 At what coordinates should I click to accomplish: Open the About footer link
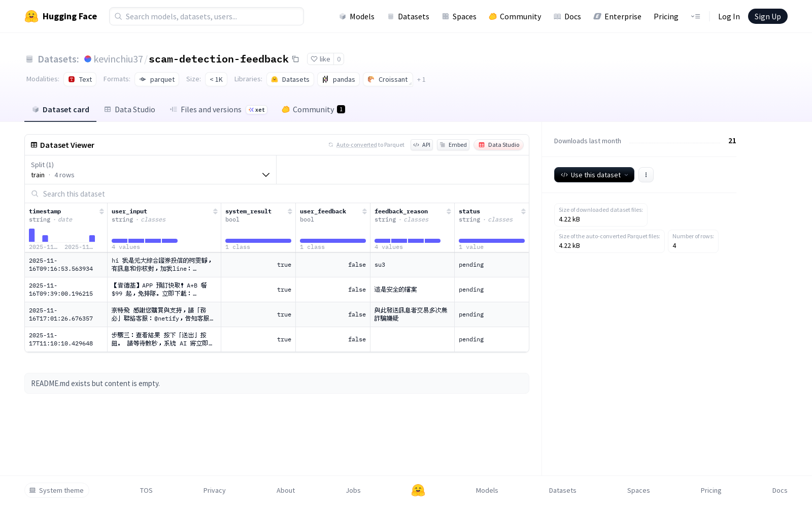coord(286,490)
